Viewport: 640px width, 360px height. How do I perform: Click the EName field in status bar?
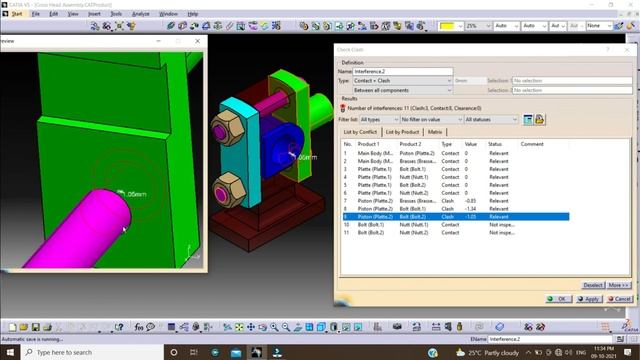click(550, 339)
